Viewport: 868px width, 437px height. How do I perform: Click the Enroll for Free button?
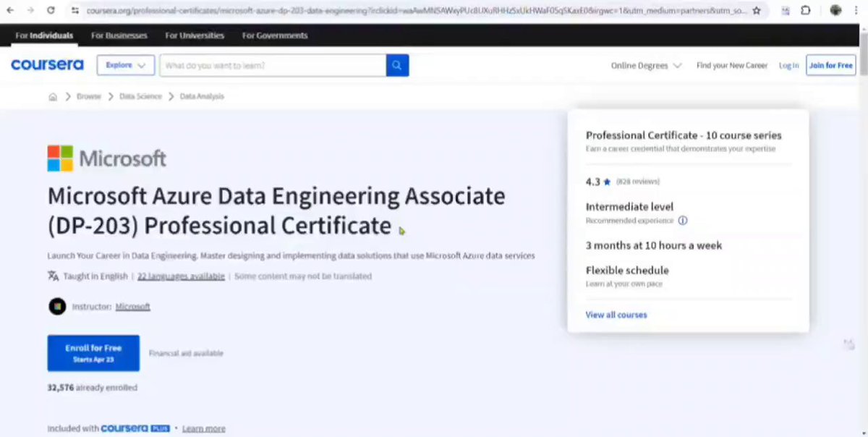click(93, 353)
